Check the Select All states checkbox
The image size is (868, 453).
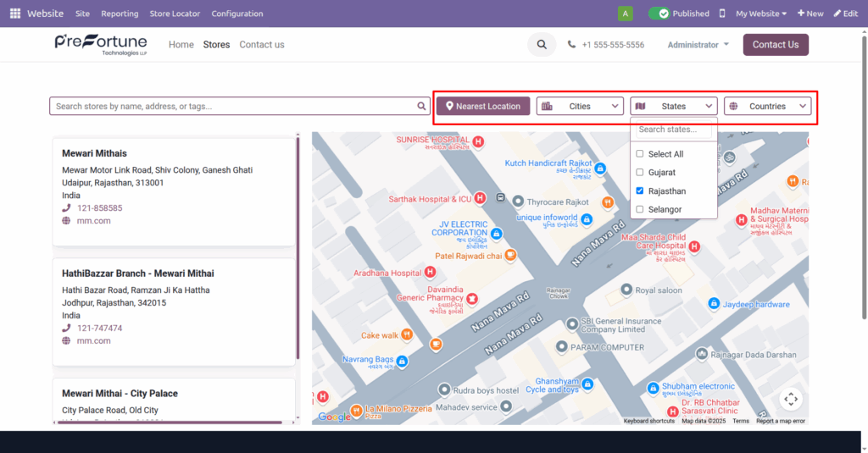pyautogui.click(x=639, y=154)
